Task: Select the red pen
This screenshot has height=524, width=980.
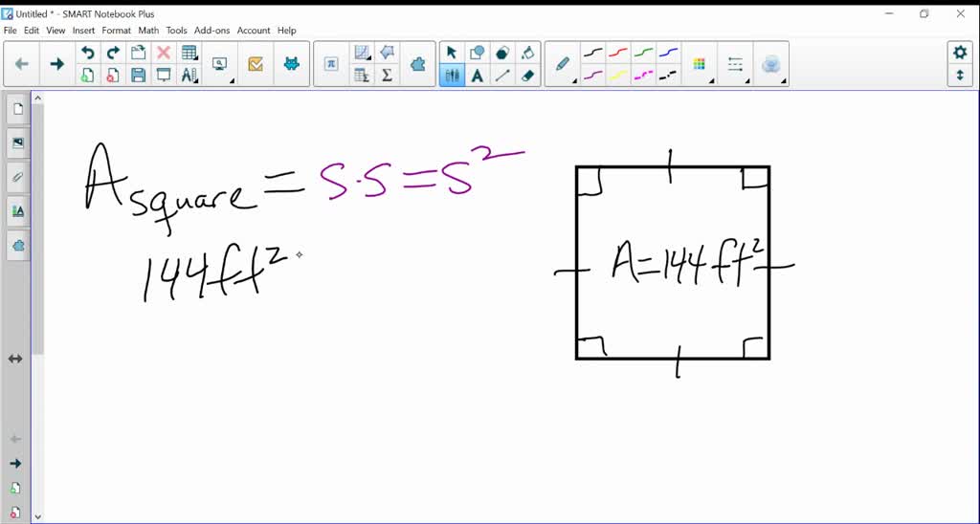Action: tap(618, 54)
